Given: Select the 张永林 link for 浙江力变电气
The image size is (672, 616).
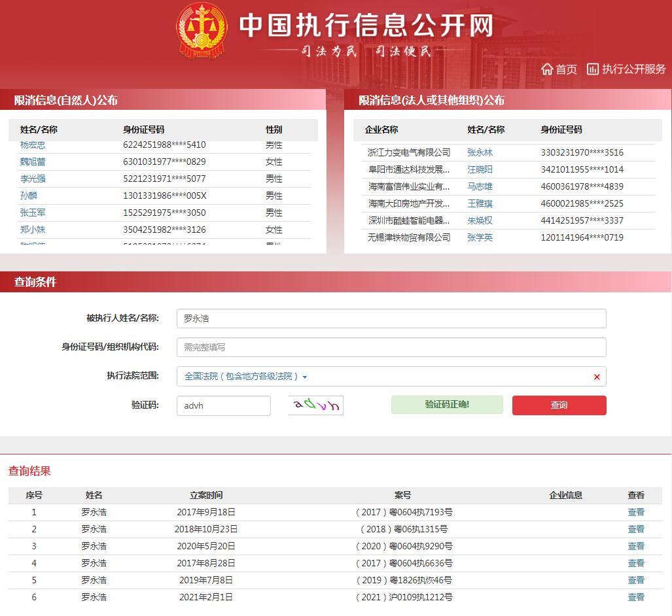Looking at the screenshot, I should (480, 152).
